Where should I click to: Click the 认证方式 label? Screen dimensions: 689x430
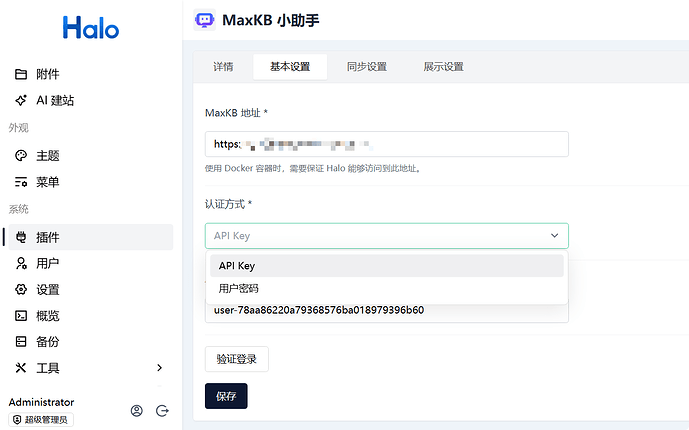228,204
